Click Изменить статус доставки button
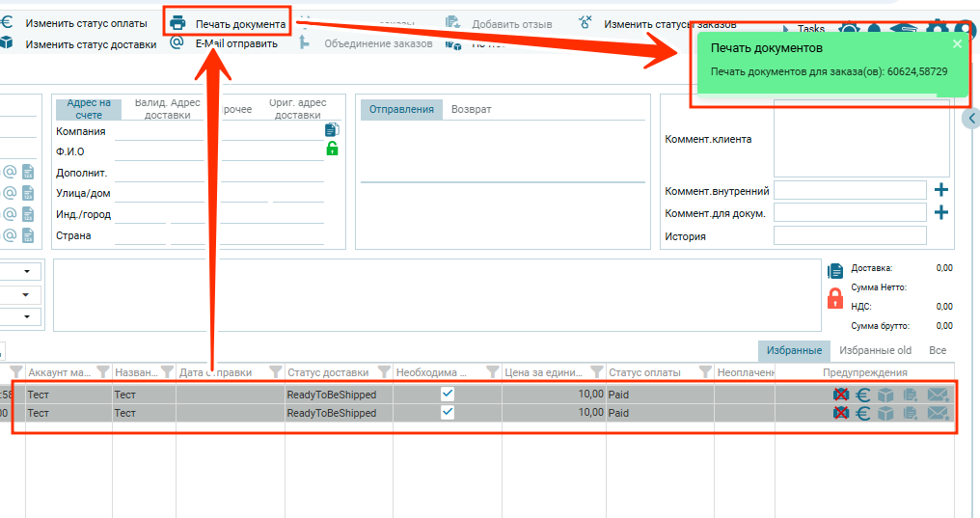 [x=90, y=43]
